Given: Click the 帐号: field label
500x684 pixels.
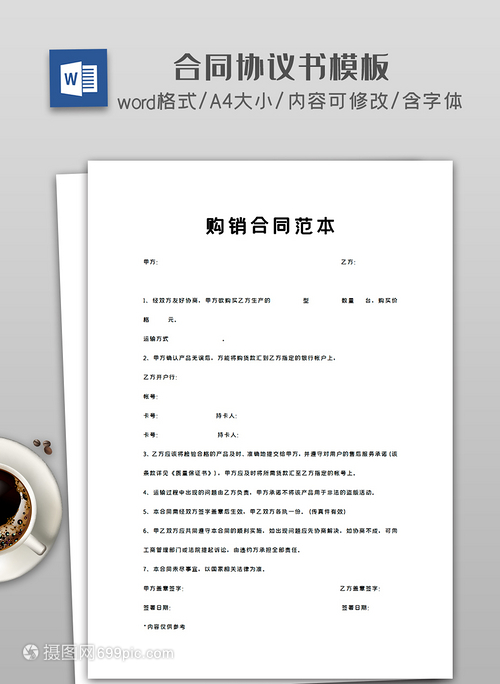Looking at the screenshot, I should pos(151,397).
